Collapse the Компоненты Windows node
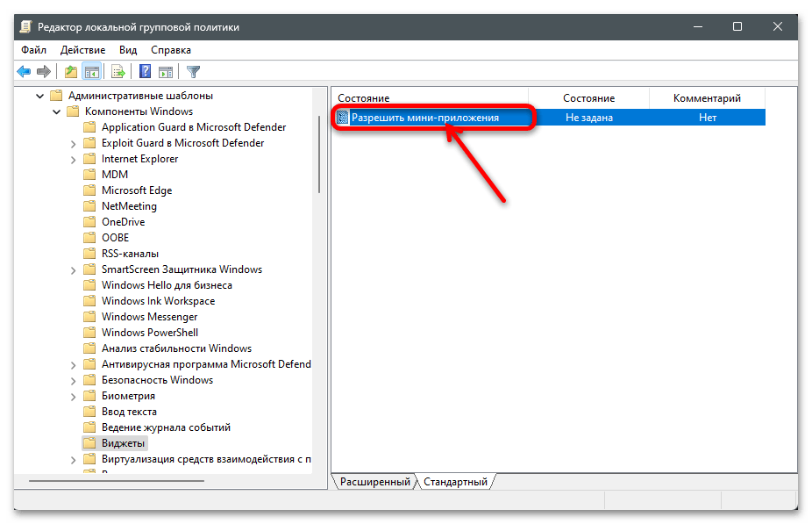This screenshot has height=524, width=812. click(x=56, y=111)
